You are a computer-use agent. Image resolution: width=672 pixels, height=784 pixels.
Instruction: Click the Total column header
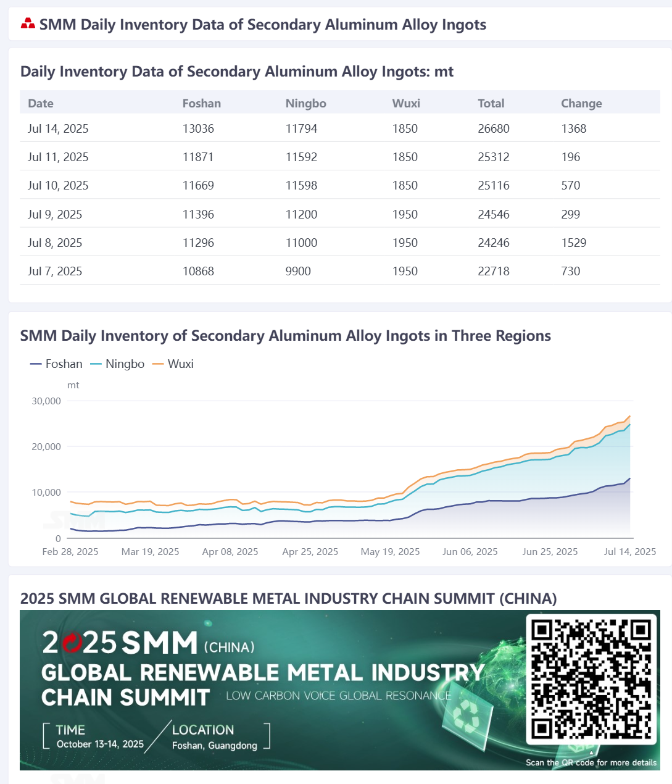coord(491,103)
